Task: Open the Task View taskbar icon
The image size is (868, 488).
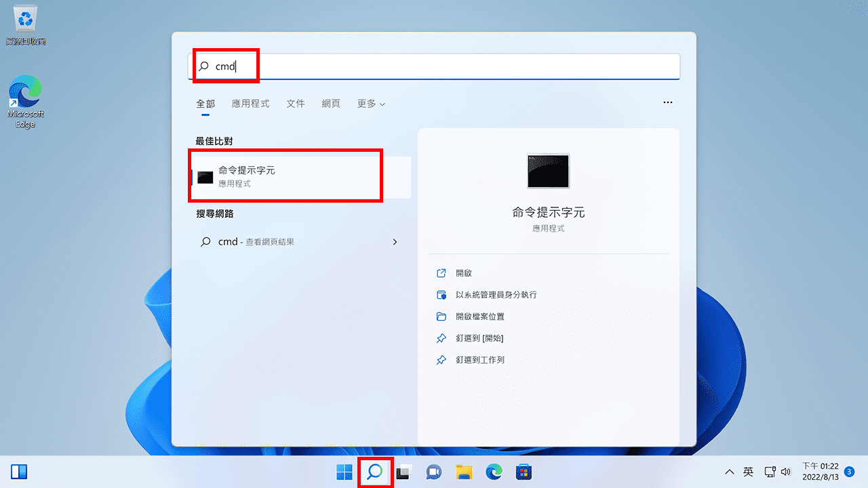Action: 405,472
